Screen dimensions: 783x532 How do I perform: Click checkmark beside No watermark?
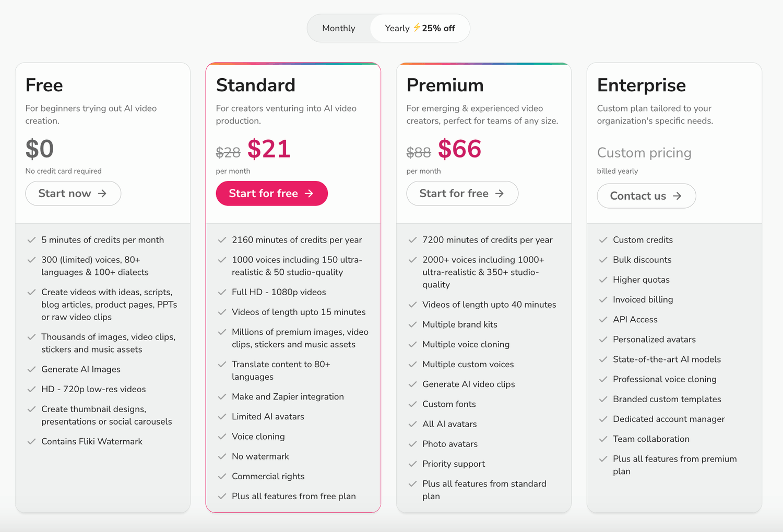tap(222, 456)
